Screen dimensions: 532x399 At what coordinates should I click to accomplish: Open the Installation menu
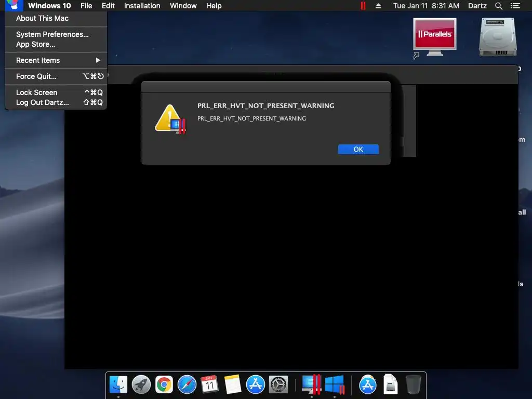142,6
